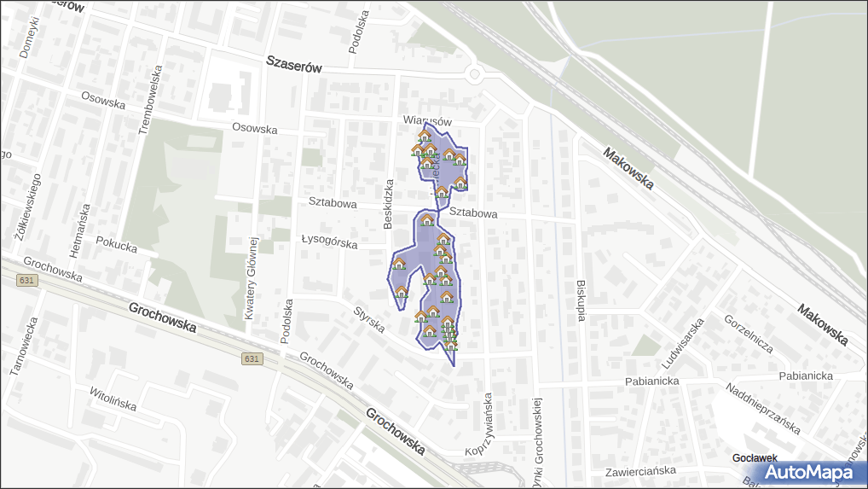The image size is (868, 489).
Task: Click the topmost house marker below Wiarusów
Action: (425, 135)
